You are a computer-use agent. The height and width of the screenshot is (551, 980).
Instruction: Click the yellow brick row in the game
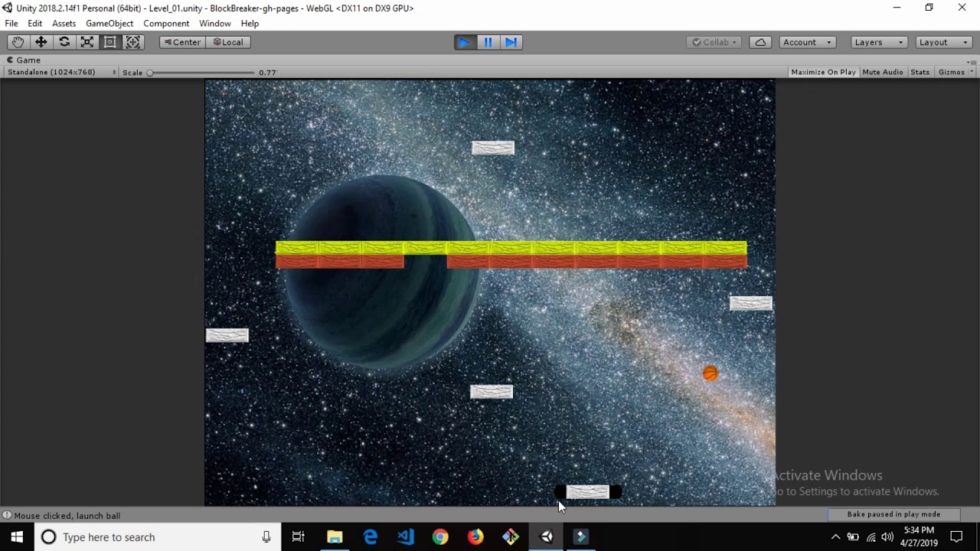click(x=511, y=248)
